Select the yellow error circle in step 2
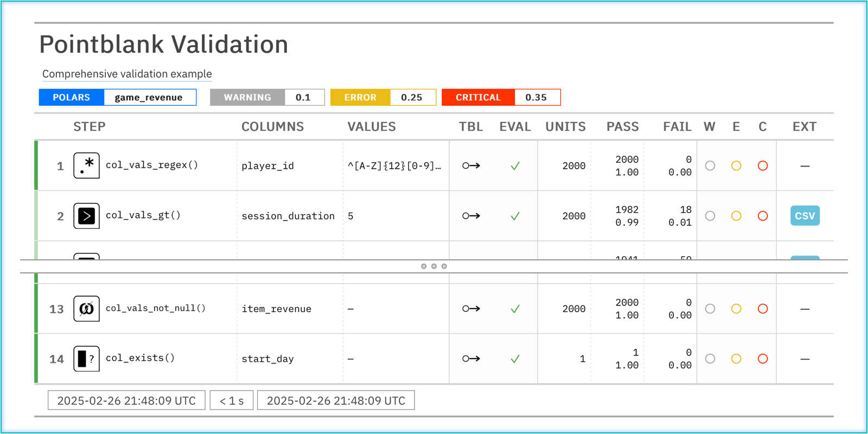This screenshot has height=434, width=868. click(x=736, y=216)
